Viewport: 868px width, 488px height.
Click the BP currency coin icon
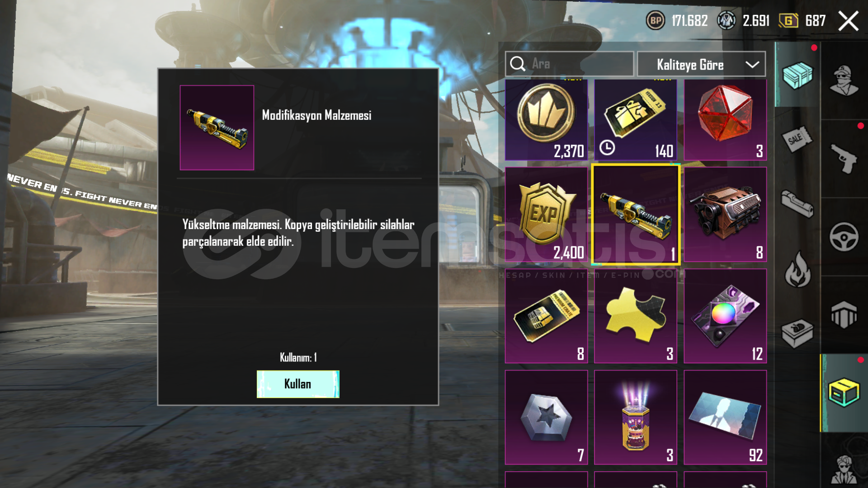pyautogui.click(x=656, y=21)
